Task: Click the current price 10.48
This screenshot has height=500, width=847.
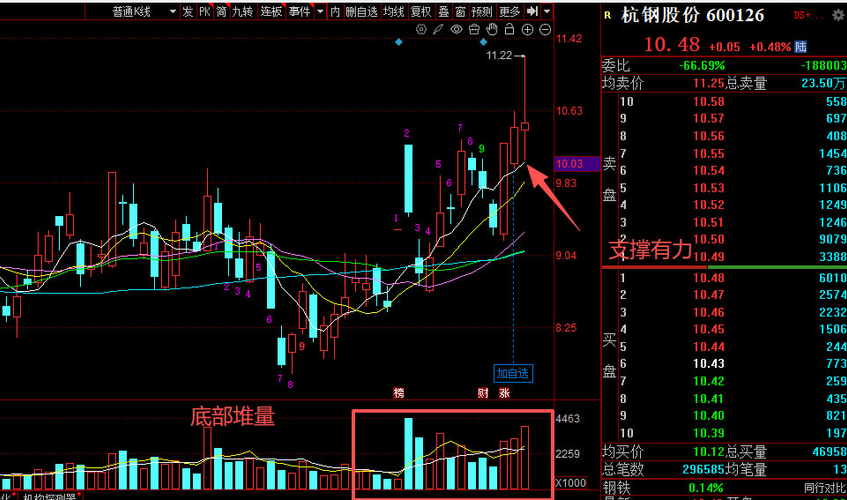Action: tap(671, 44)
